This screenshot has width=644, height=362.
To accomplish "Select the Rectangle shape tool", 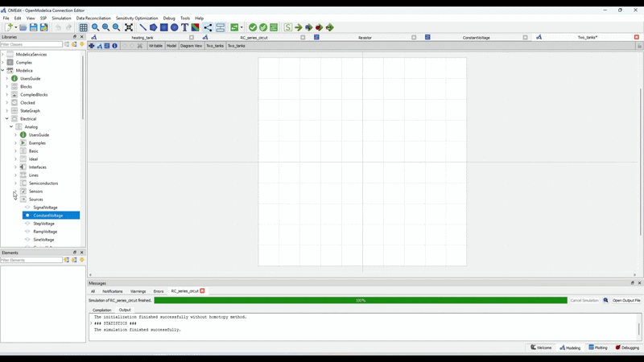I will (x=164, y=27).
